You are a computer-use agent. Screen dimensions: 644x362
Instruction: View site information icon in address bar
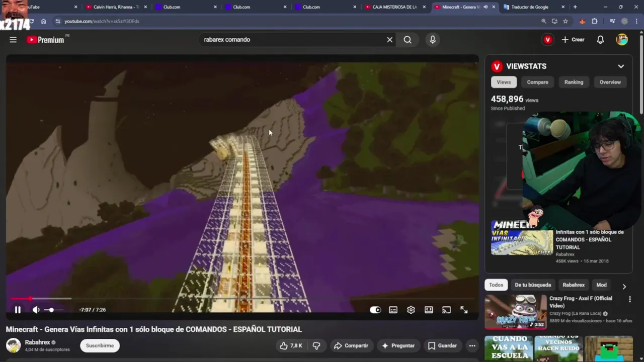(58, 21)
